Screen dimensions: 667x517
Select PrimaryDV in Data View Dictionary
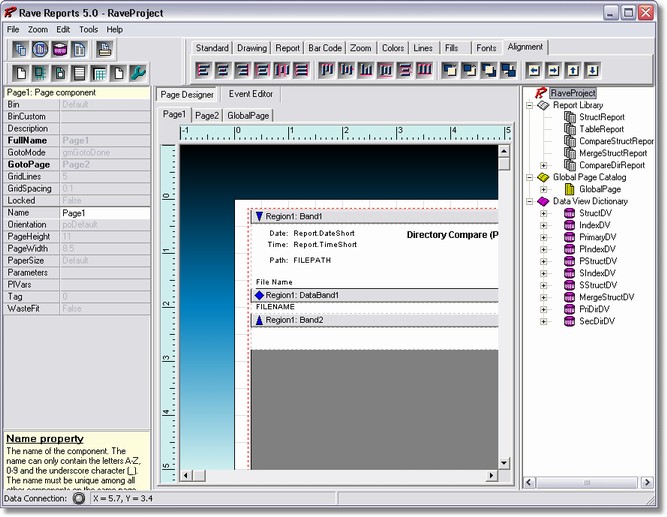click(597, 237)
